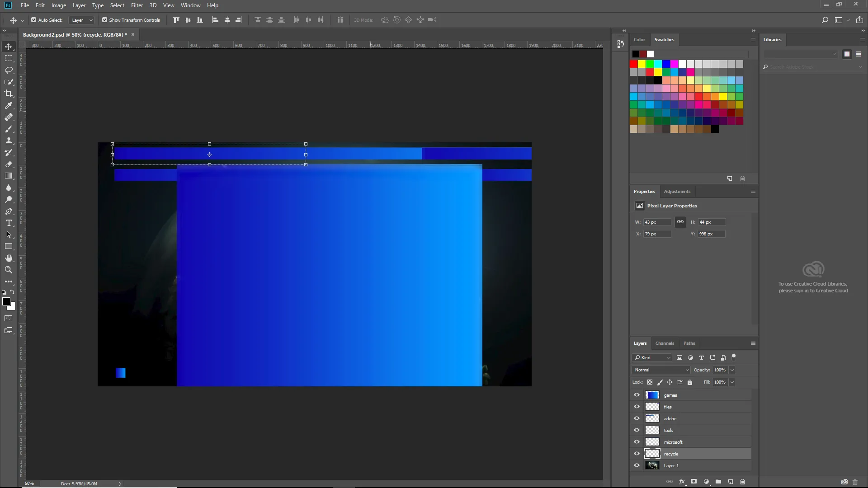Screen dimensions: 868x488
Task: Pick the red swatch in Swatches
Action: (634, 64)
